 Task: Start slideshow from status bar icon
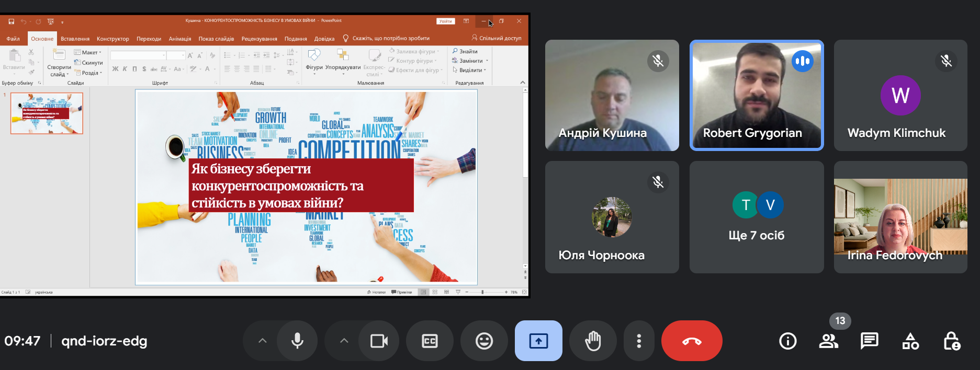[x=458, y=292]
